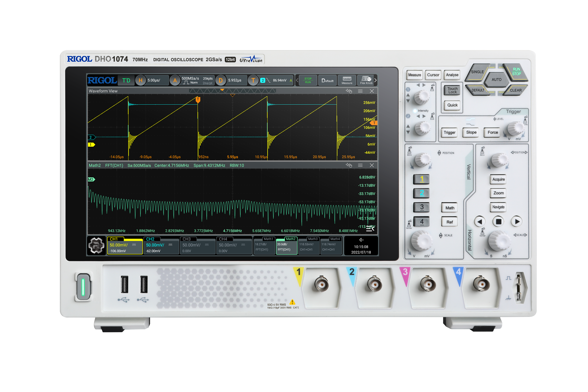This screenshot has width=588, height=392.
Task: Click the orange trigger level marker
Action: (374, 123)
